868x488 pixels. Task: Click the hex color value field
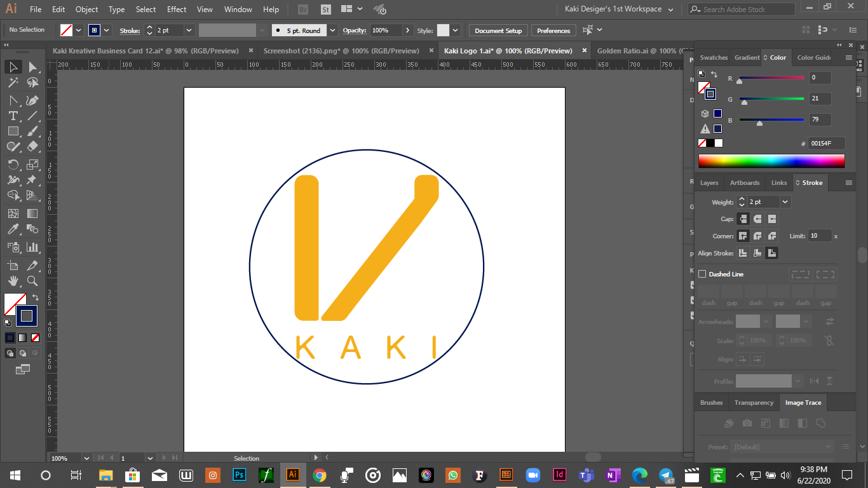[827, 144]
